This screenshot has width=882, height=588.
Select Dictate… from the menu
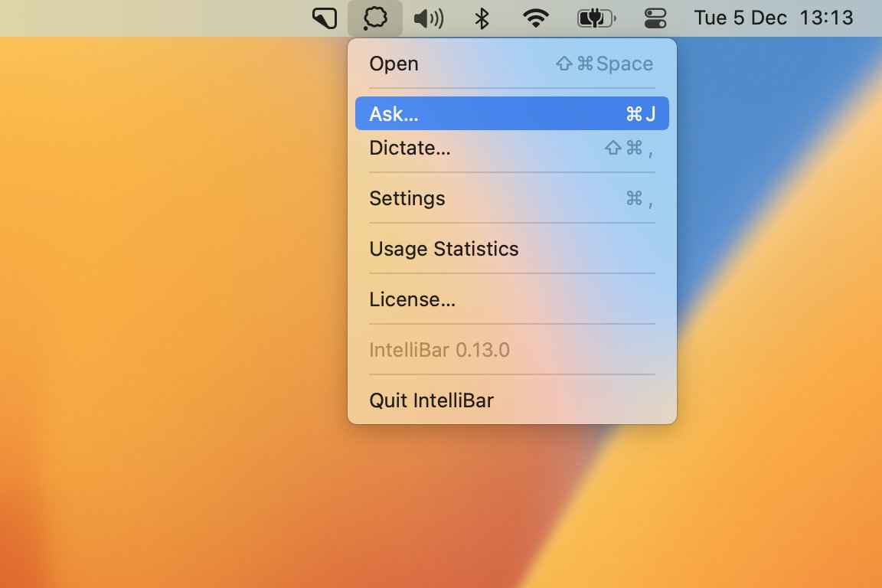click(512, 148)
